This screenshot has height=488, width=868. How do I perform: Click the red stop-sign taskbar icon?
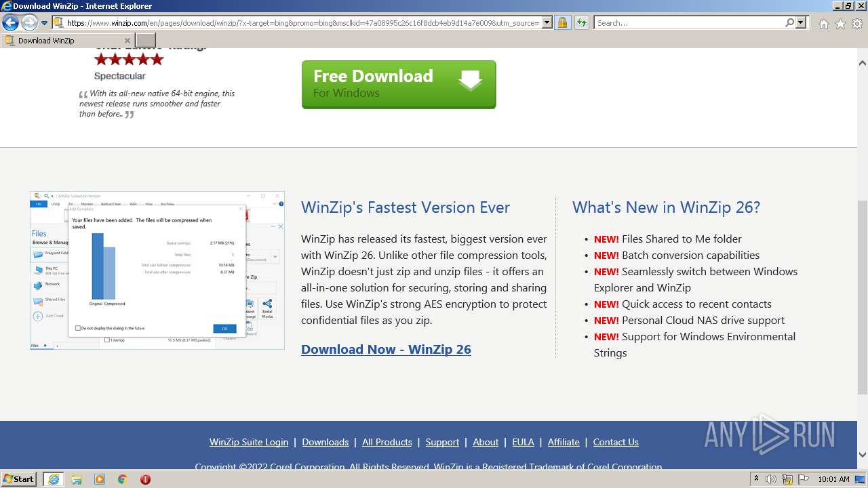[145, 479]
